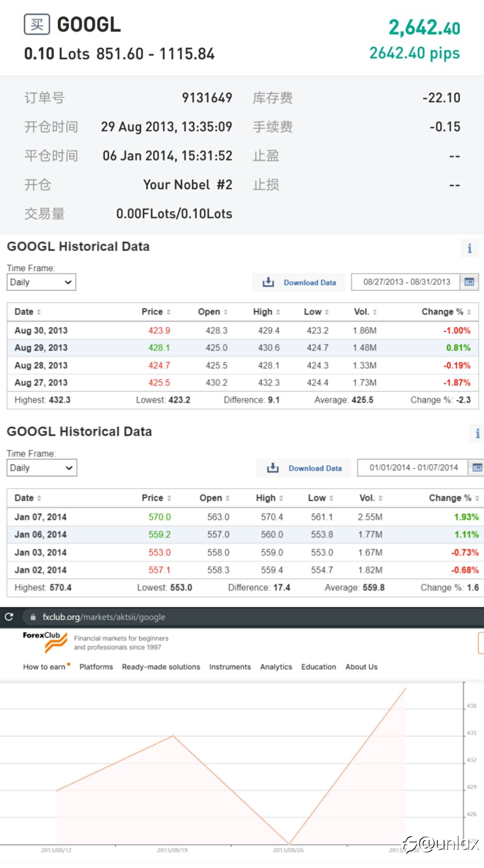
Task: Select the Aug 29, 2013 row date
Action: 41,348
